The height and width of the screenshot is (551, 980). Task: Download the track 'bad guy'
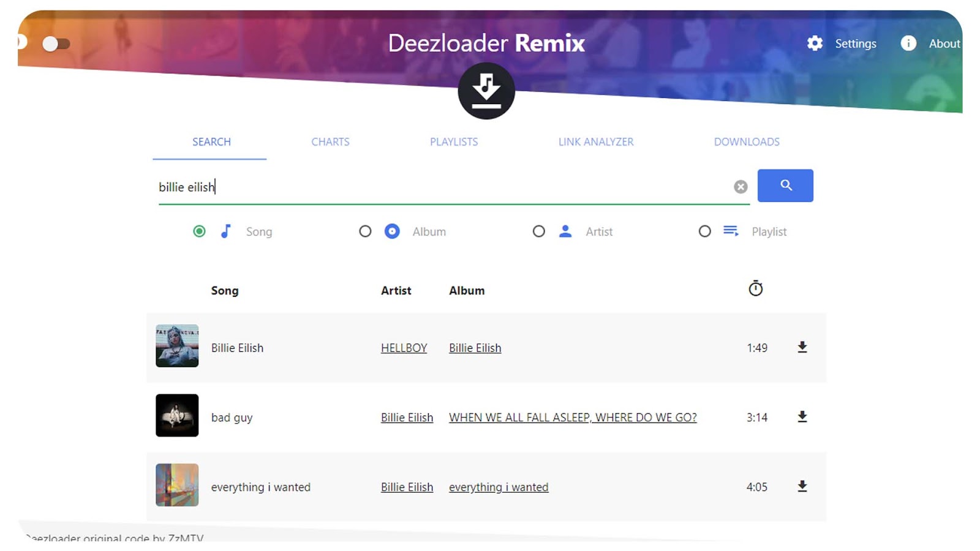click(802, 417)
